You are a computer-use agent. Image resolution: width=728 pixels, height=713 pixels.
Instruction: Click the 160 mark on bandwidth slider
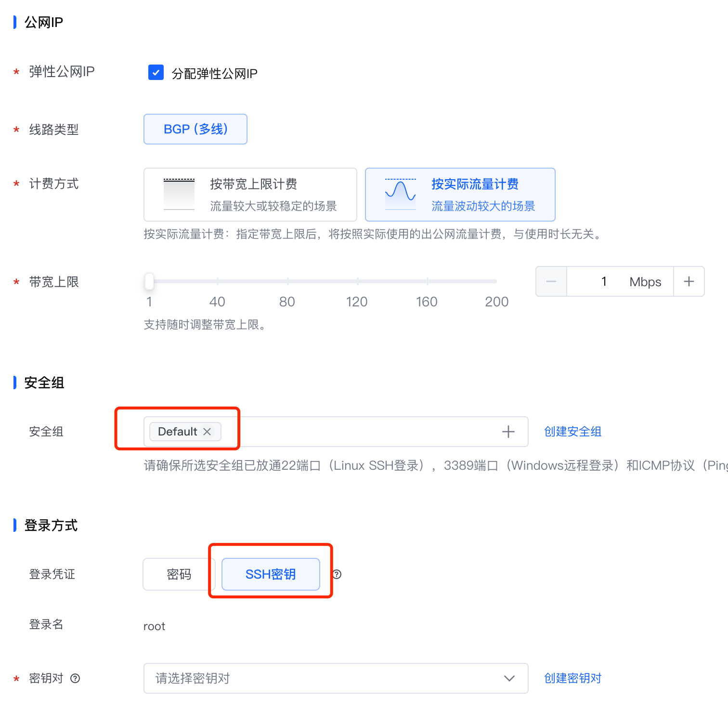427,281
